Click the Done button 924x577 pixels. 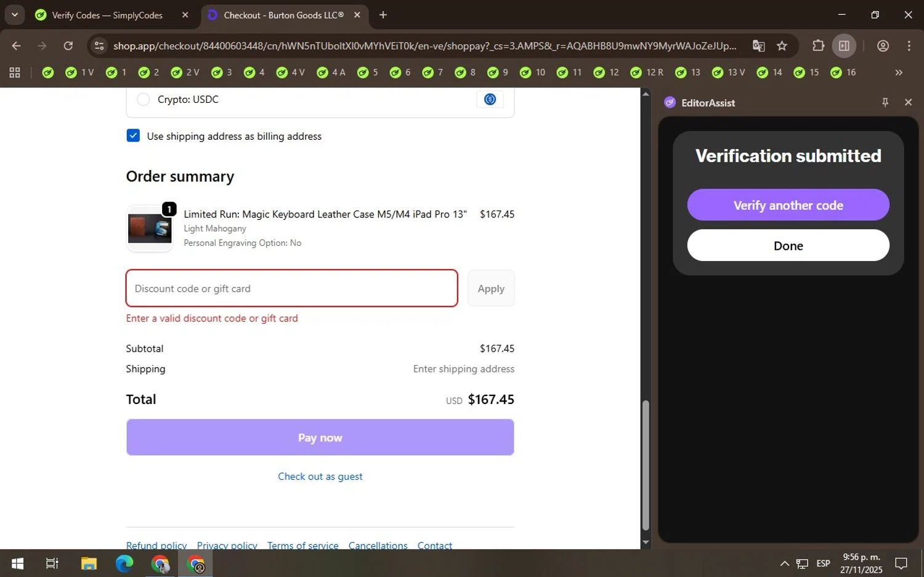(788, 245)
